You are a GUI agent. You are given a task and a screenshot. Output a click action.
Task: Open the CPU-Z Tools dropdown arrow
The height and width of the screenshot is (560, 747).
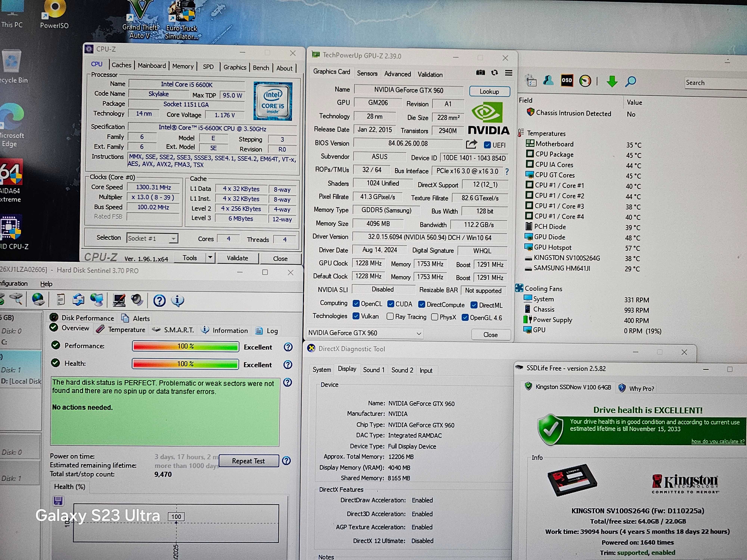pyautogui.click(x=210, y=258)
